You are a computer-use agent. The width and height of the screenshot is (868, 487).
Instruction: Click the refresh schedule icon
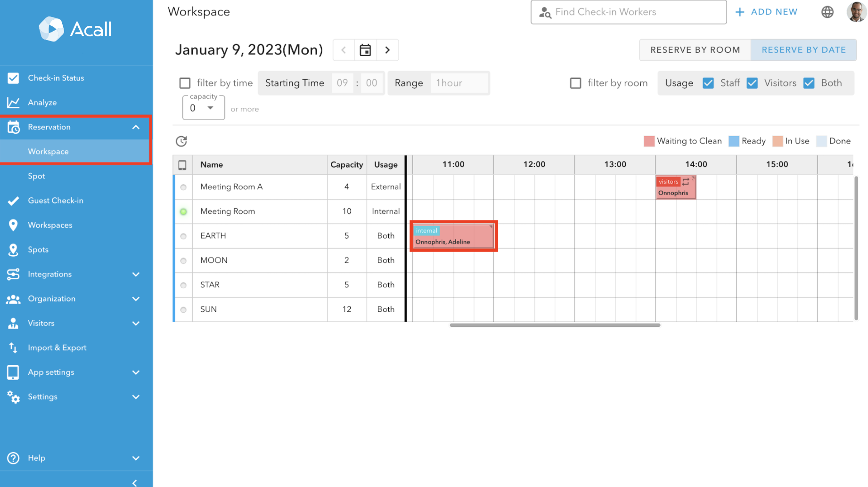click(181, 141)
